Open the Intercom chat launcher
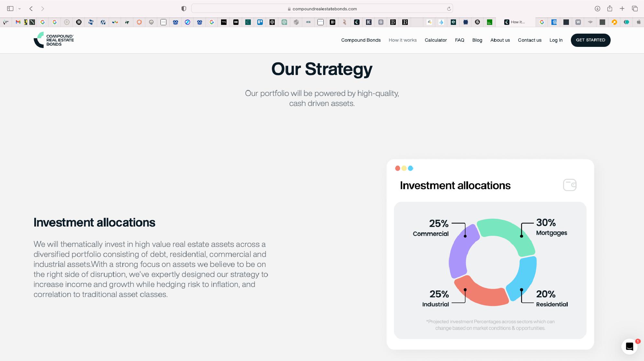The width and height of the screenshot is (644, 361). 629,346
